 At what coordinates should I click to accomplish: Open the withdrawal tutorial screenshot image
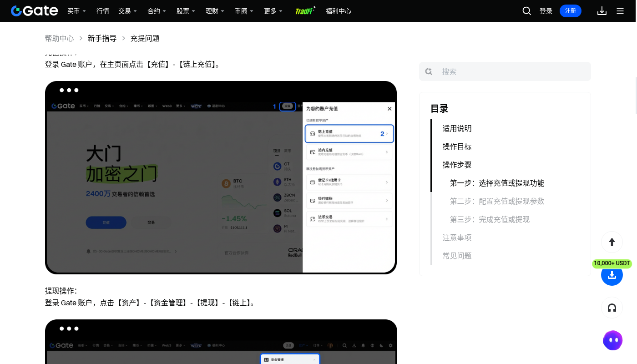pos(221,342)
